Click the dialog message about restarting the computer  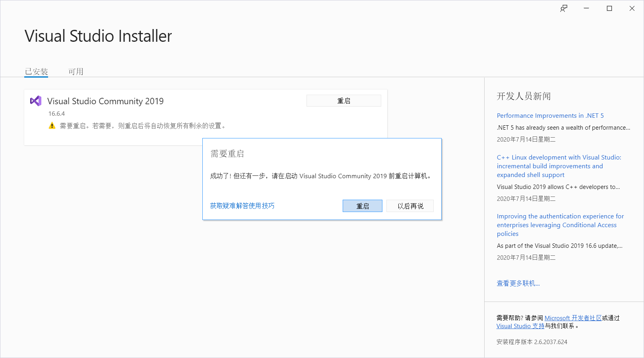coord(321,176)
